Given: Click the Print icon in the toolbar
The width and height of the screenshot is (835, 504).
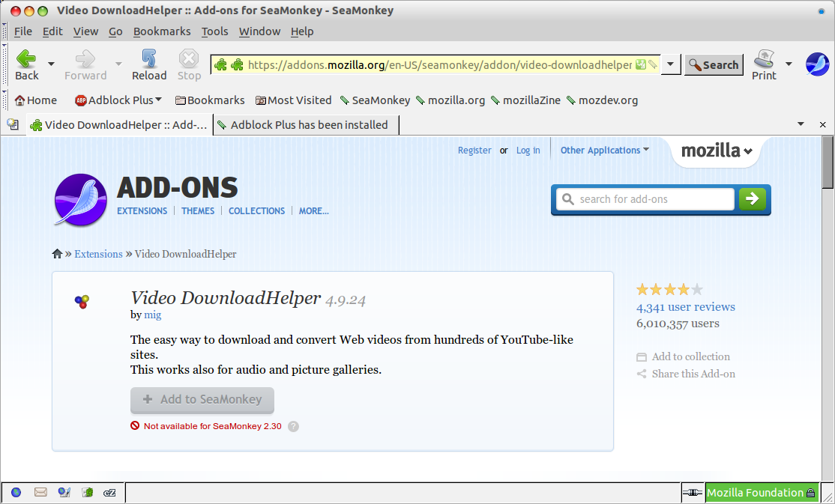Looking at the screenshot, I should pyautogui.click(x=765, y=58).
